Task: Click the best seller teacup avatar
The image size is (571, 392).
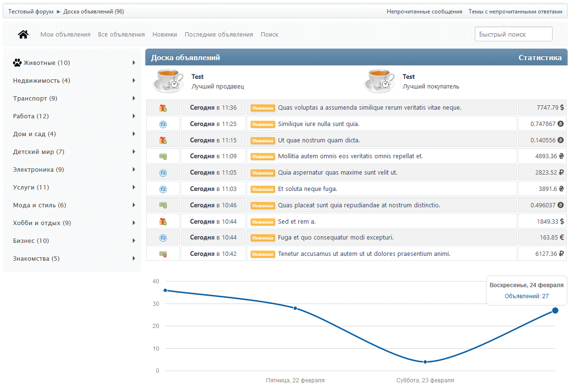Action: (x=168, y=81)
